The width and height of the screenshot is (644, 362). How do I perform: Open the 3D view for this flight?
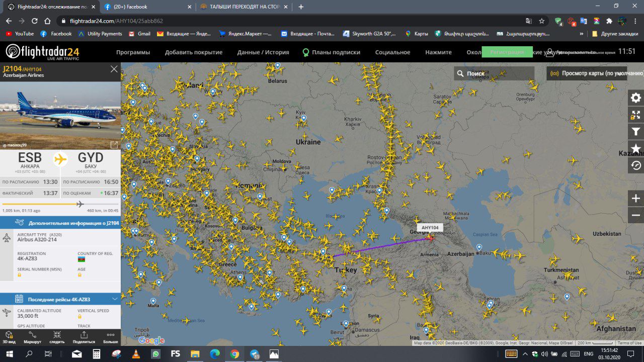click(x=9, y=337)
